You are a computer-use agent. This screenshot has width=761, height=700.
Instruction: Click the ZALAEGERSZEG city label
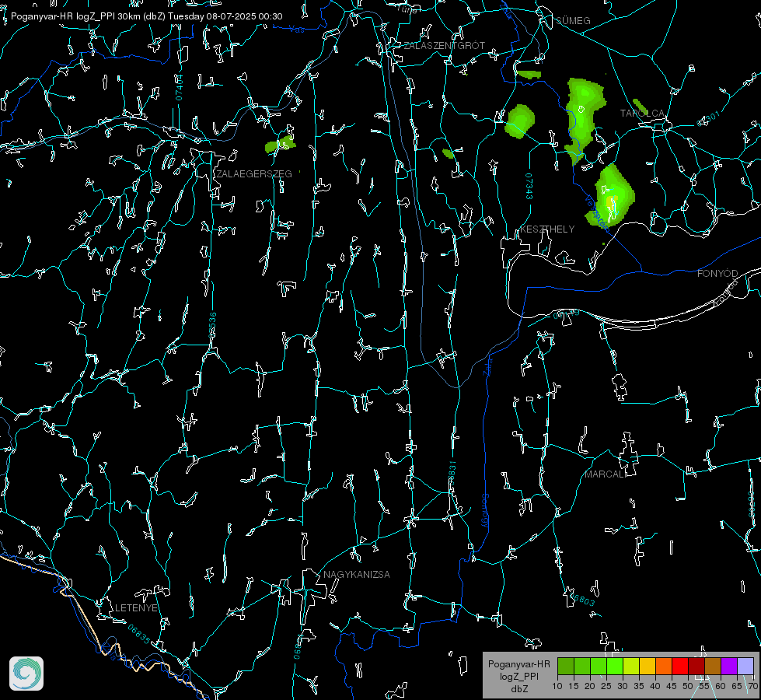pyautogui.click(x=254, y=174)
